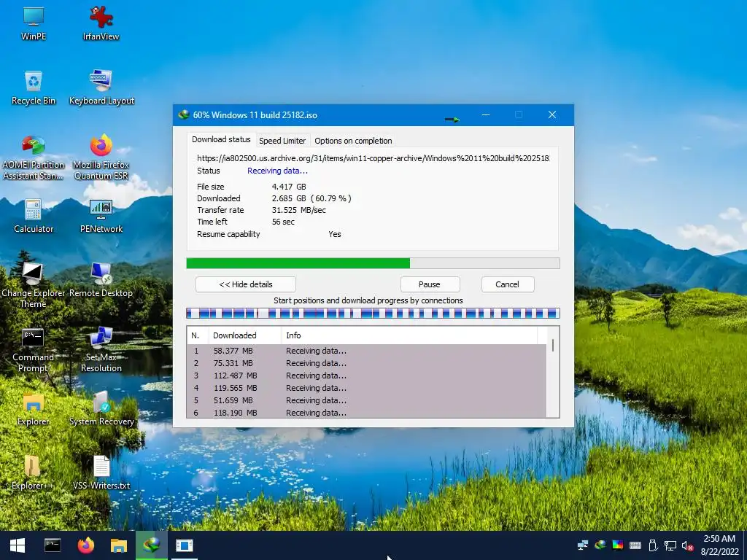Screen dimensions: 747x560
Task: Select the System Recovery desktop icon
Action: click(x=101, y=408)
